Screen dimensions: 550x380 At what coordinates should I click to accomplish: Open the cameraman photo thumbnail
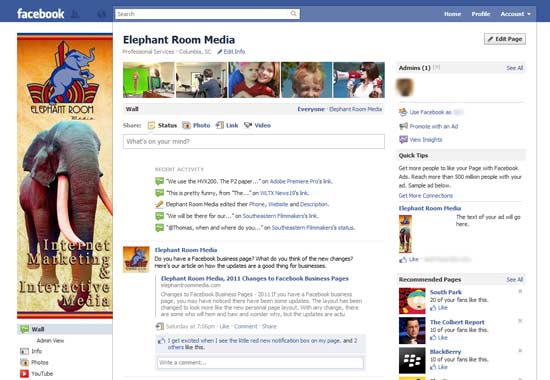tap(201, 80)
